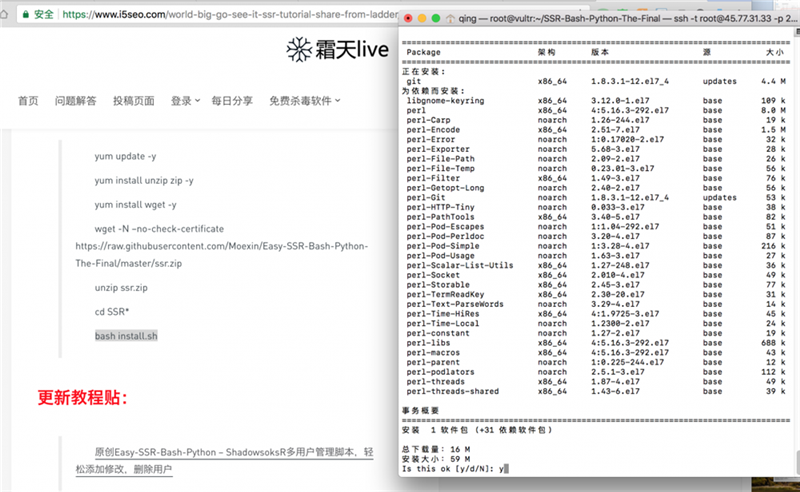The height and width of the screenshot is (492, 800).
Task: Open the 投稿页面 navigation item
Action: 134,101
